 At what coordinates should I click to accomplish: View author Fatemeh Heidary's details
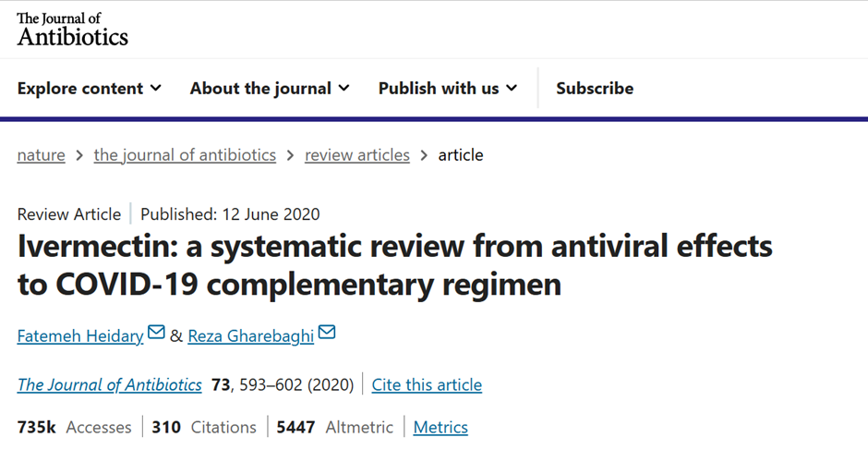pos(80,335)
